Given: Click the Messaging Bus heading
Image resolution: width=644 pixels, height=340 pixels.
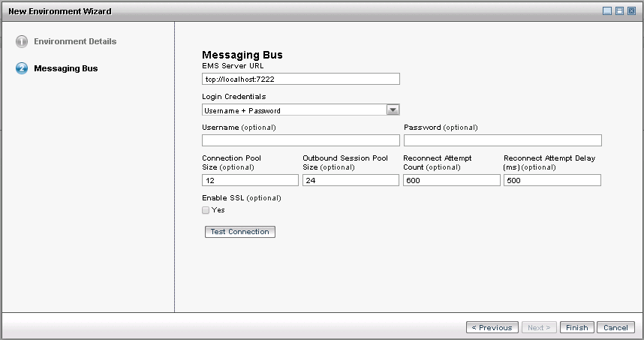Looking at the screenshot, I should click(x=242, y=55).
